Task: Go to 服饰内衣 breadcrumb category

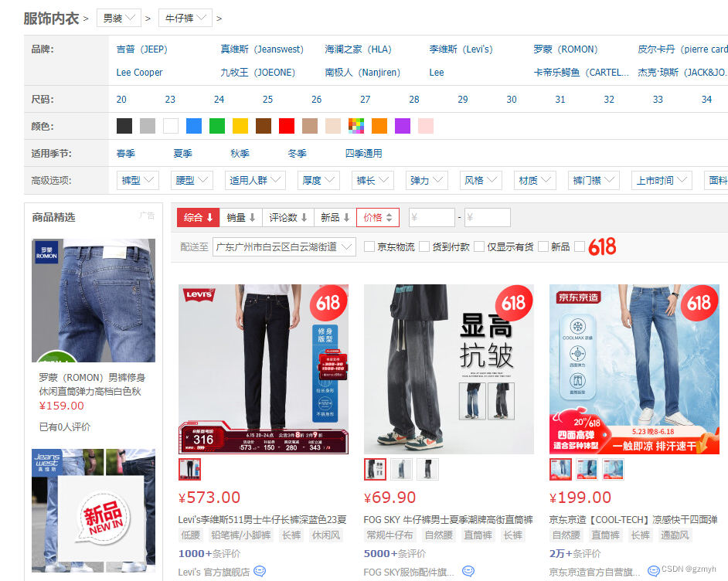Action: [x=52, y=18]
